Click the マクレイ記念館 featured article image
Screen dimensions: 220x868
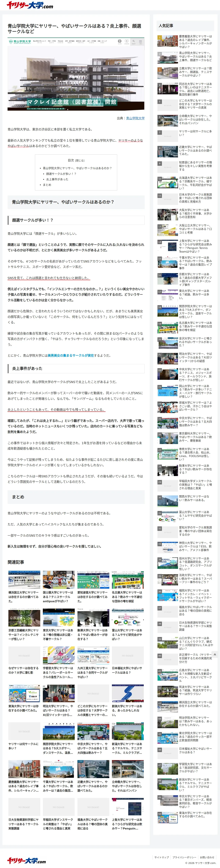click(x=76, y=74)
